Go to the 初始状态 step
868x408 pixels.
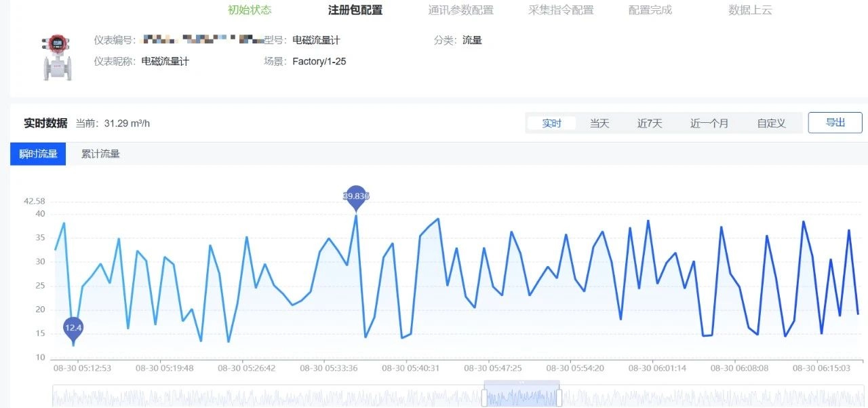pyautogui.click(x=250, y=10)
